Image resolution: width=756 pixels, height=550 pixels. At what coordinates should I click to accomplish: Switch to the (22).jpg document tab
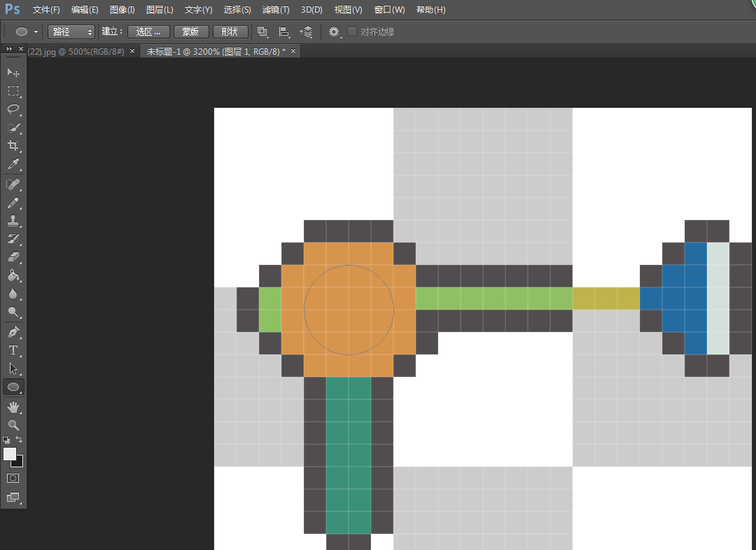tap(76, 51)
